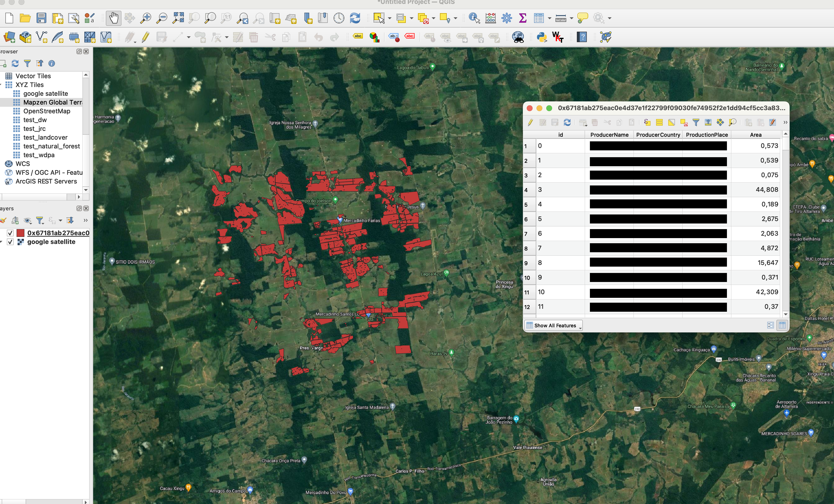
Task: Click the Open Field Calculator icon
Action: [490, 18]
